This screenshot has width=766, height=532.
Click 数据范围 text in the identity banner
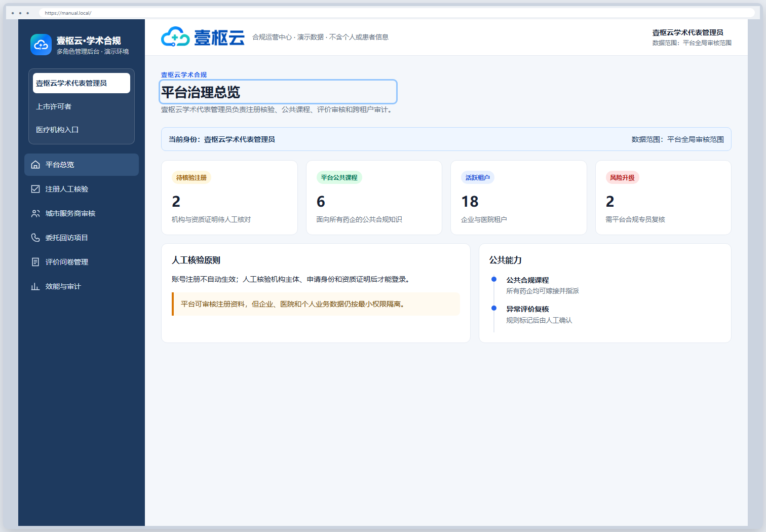pyautogui.click(x=678, y=139)
